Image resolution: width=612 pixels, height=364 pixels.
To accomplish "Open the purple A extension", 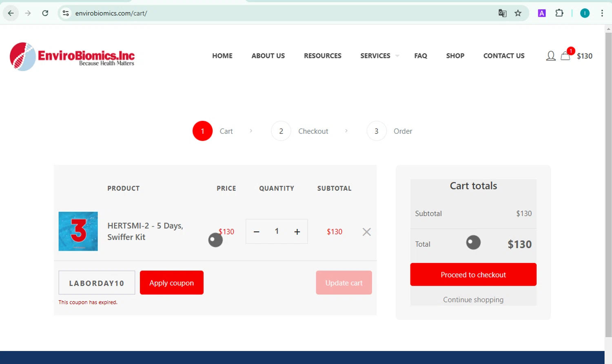I will coord(542,13).
